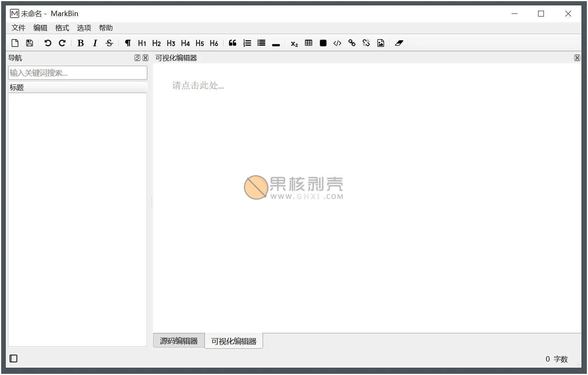The image size is (588, 375).
Task: Apply Heading 3 style
Action: (x=171, y=43)
